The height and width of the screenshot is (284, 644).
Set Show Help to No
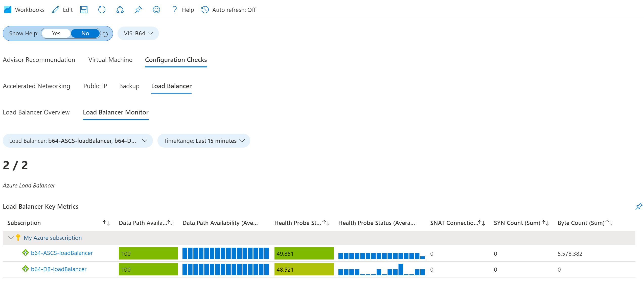pos(85,33)
